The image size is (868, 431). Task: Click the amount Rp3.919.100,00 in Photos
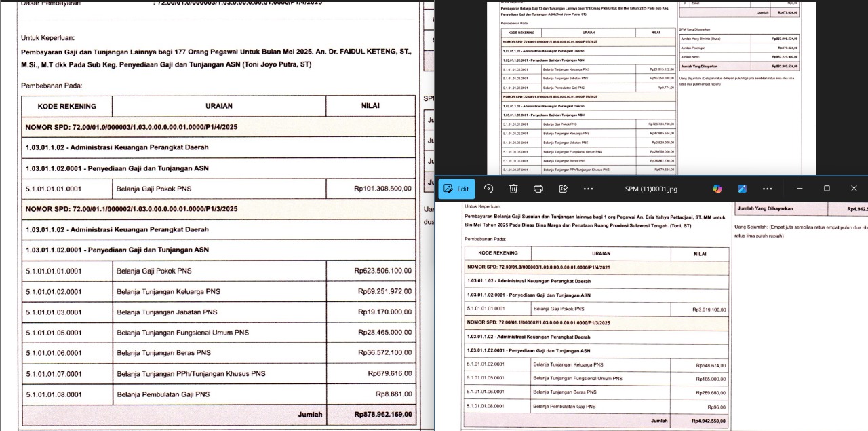pyautogui.click(x=709, y=310)
